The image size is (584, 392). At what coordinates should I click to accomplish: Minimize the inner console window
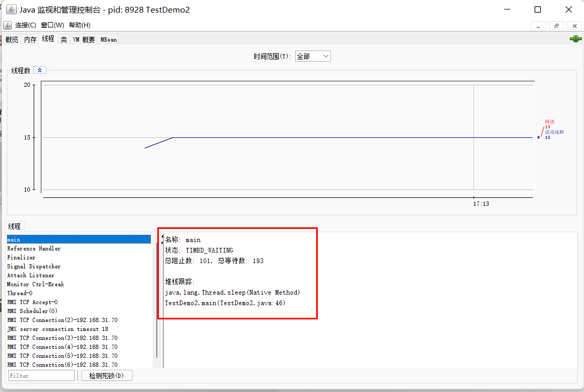pyautogui.click(x=538, y=26)
